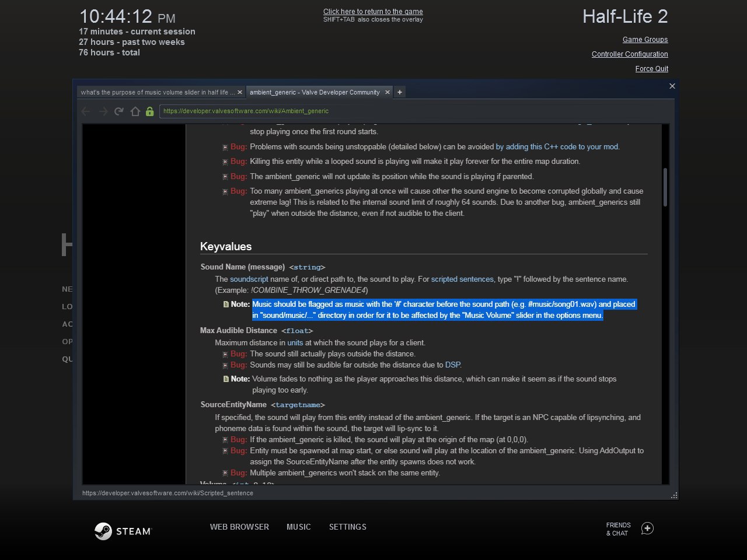Viewport: 747px width, 560px height.
Task: Open Controller Configuration
Action: click(x=630, y=54)
